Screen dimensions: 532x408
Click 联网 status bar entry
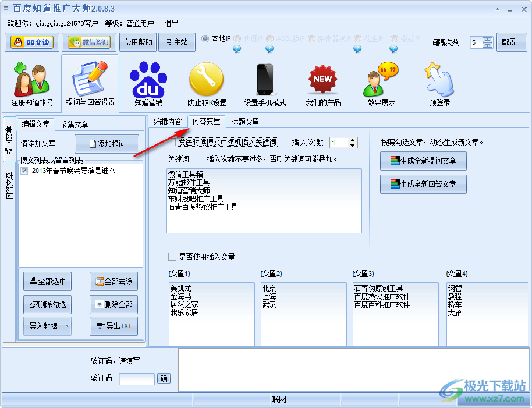[279, 399]
